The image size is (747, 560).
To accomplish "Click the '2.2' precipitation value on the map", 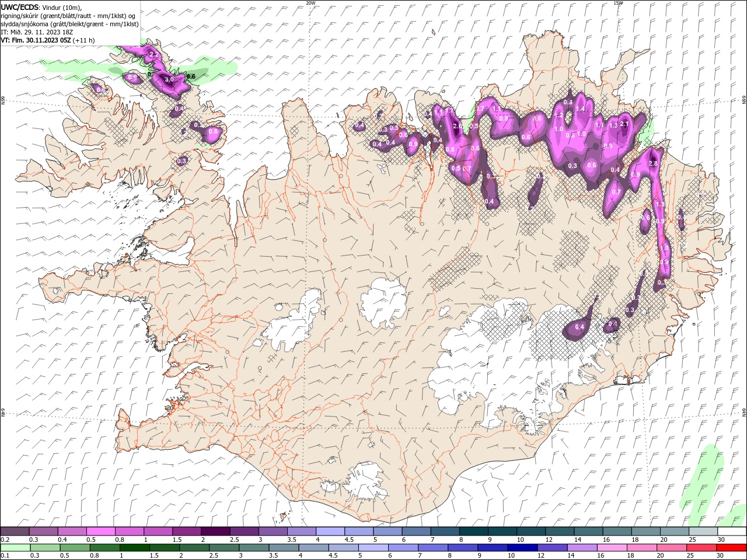I will [x=154, y=54].
